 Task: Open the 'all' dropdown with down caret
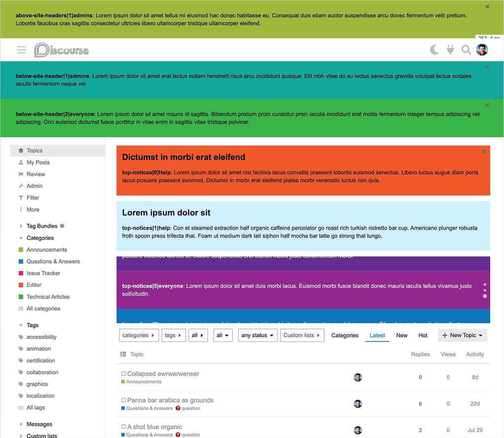point(223,336)
